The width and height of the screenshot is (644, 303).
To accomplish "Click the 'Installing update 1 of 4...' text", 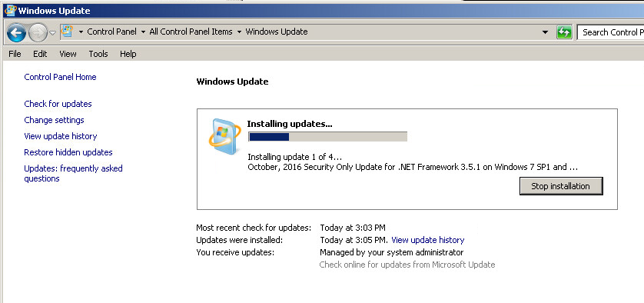I will (x=295, y=157).
